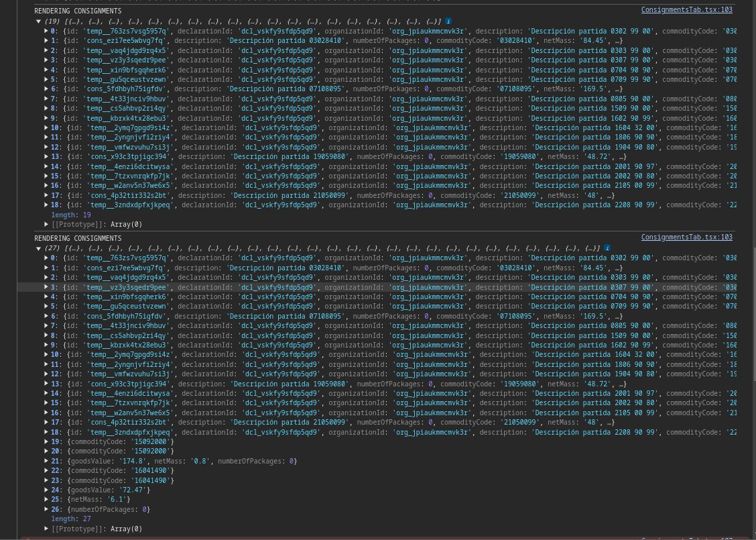The width and height of the screenshot is (756, 540).
Task: Click 'Descripción partida 1806 90 90' in the 27-item array
Action: 595,364
